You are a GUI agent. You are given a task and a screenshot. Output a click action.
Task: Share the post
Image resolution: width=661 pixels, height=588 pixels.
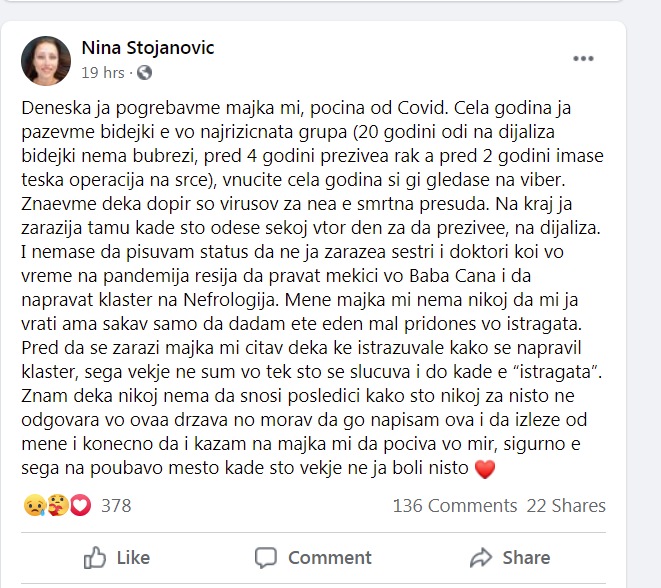(x=510, y=558)
